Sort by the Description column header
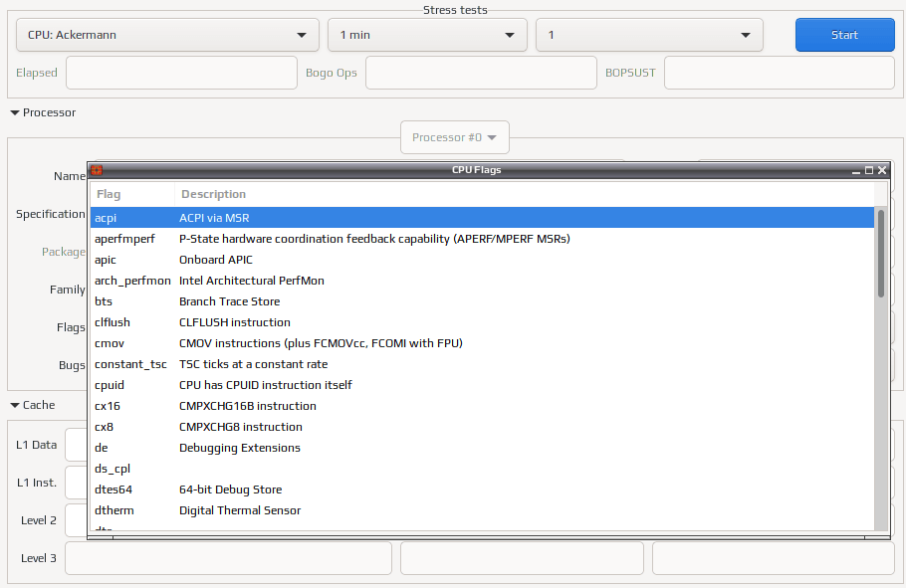 pyautogui.click(x=524, y=194)
